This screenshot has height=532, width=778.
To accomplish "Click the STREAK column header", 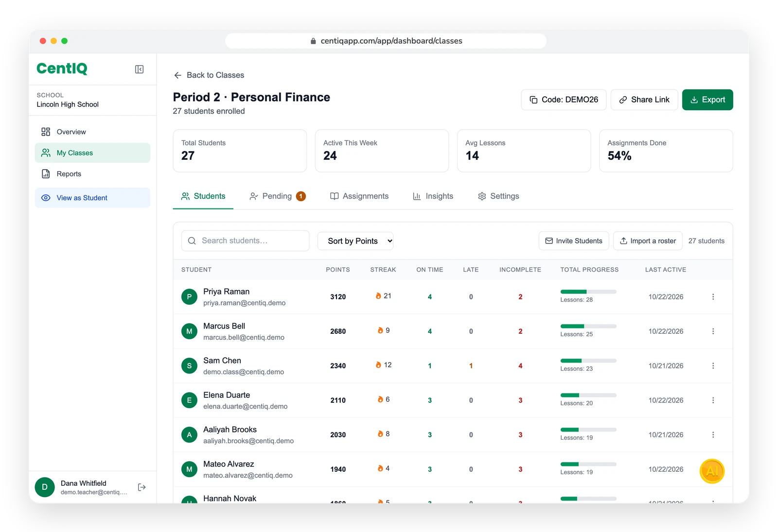I will pos(383,270).
